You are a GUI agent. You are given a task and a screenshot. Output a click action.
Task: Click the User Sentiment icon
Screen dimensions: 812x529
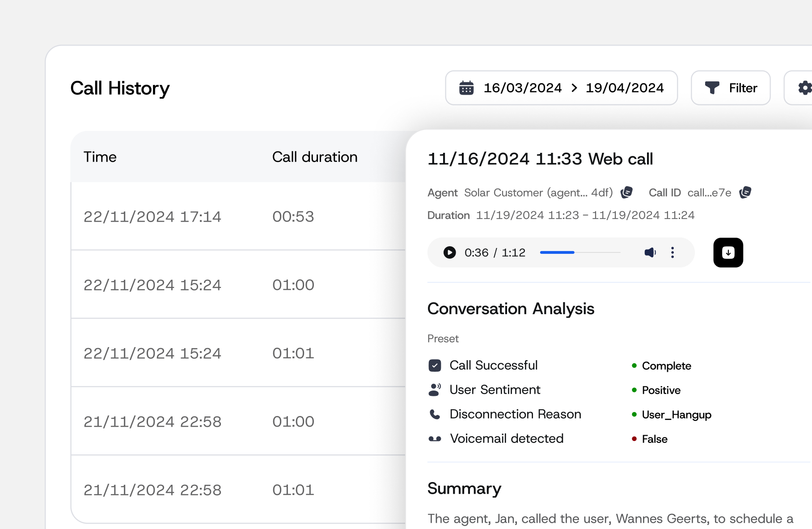tap(435, 390)
